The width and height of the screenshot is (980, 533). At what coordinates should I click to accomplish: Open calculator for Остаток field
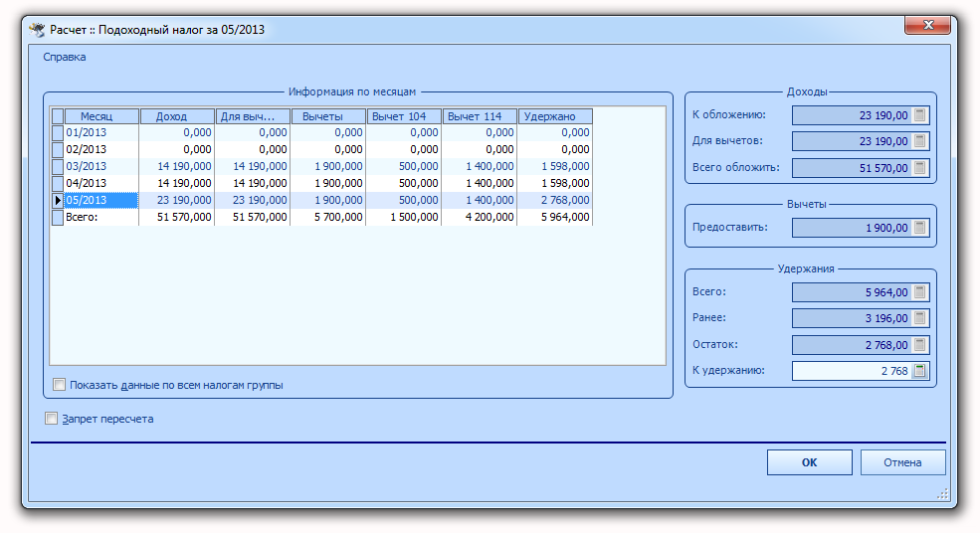click(x=919, y=344)
